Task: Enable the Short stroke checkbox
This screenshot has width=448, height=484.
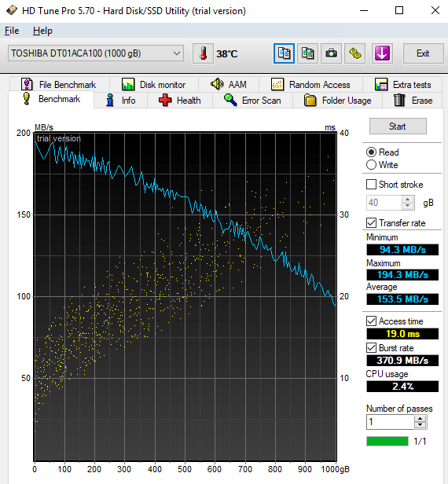Action: click(371, 185)
